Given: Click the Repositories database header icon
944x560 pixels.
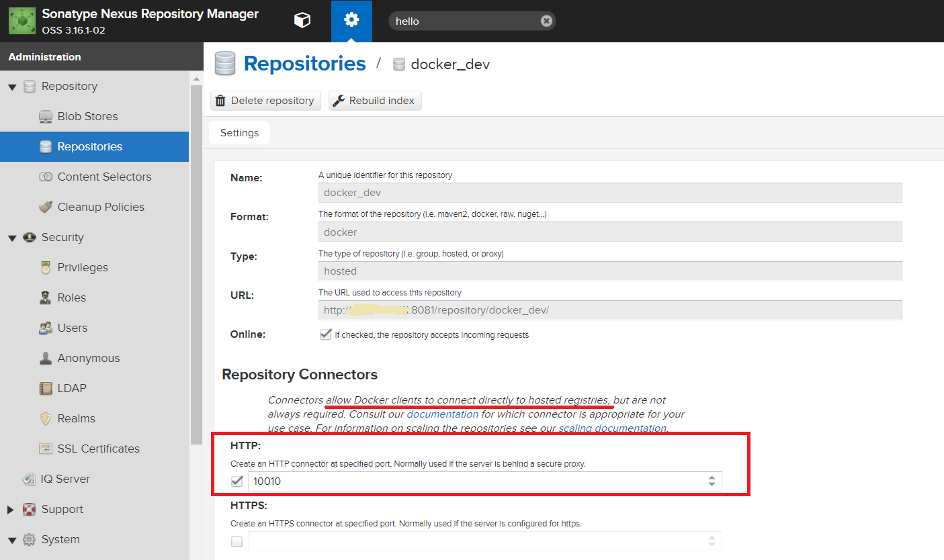Looking at the screenshot, I should click(x=225, y=64).
